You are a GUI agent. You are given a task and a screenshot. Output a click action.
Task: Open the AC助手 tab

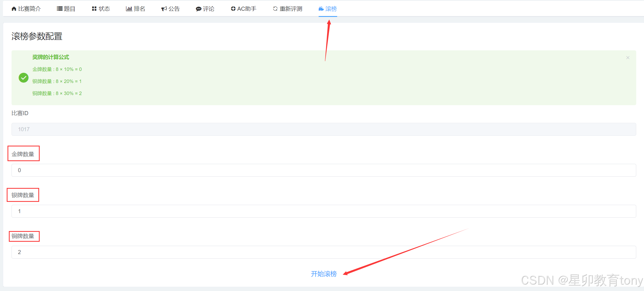click(x=247, y=9)
